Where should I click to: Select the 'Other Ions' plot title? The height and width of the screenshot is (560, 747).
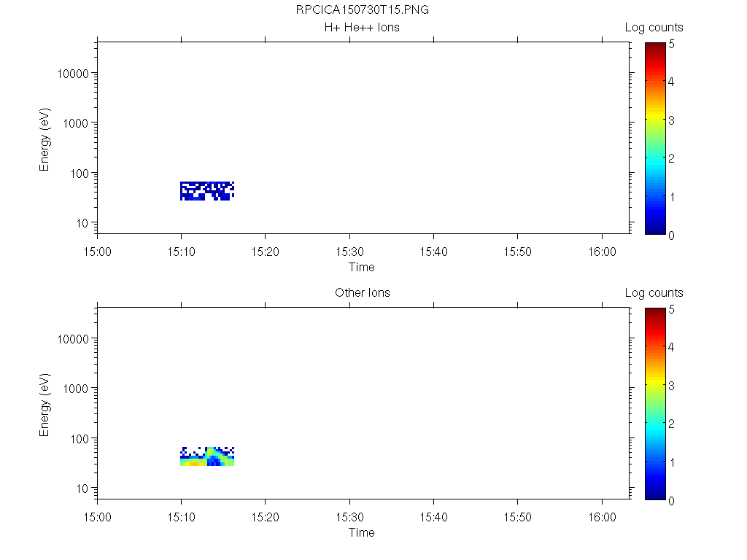pos(362,292)
